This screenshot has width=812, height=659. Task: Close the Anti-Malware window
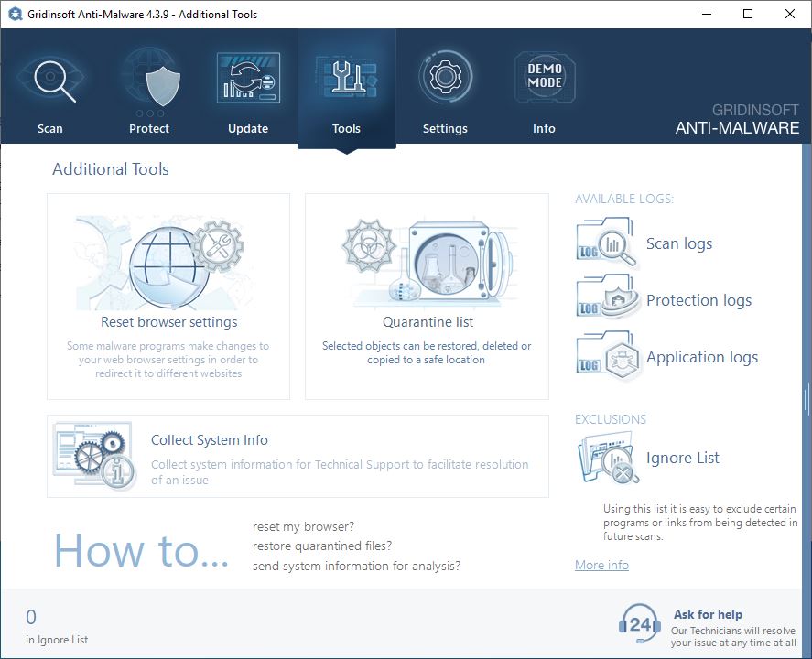tap(790, 14)
